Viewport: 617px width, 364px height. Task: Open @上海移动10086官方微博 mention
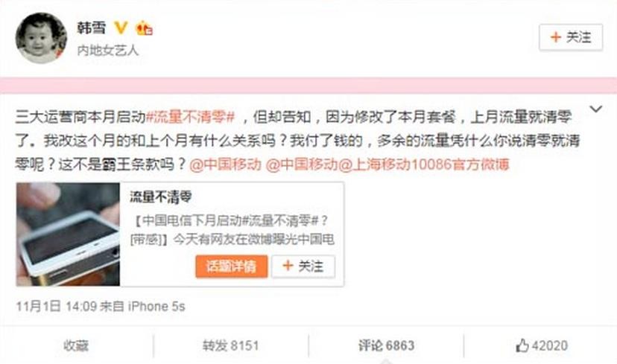(424, 165)
